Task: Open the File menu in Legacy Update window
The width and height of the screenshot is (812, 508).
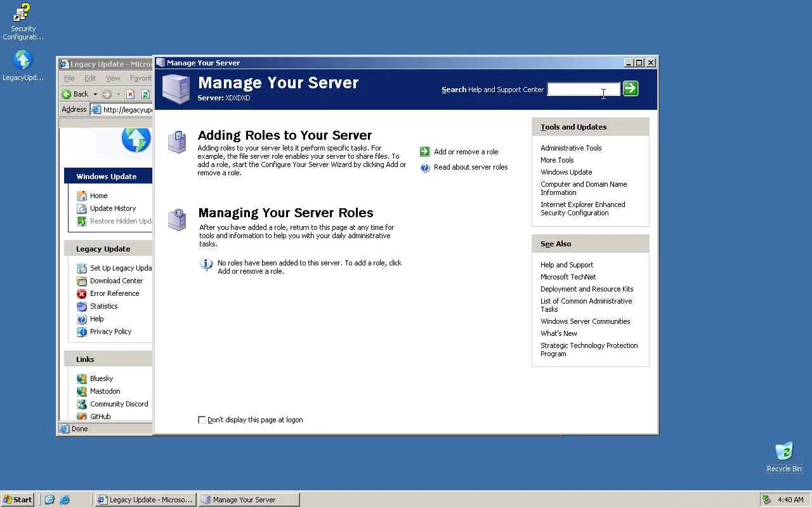Action: coord(69,78)
